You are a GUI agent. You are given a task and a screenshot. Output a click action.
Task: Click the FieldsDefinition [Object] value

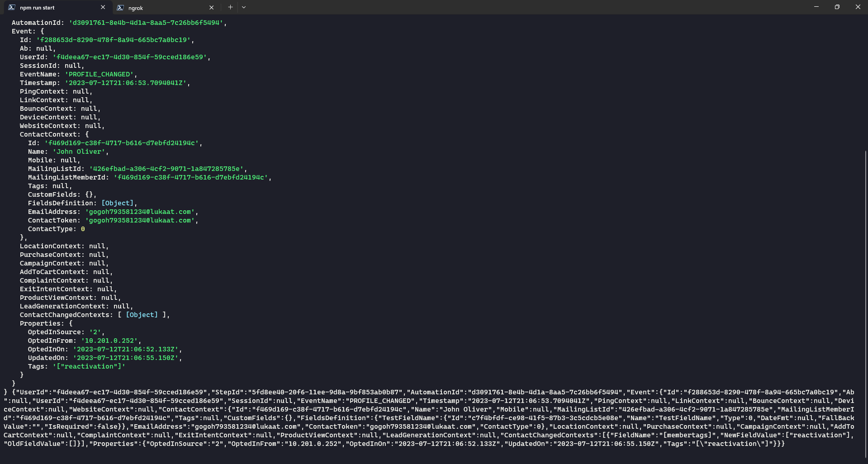[x=118, y=203]
